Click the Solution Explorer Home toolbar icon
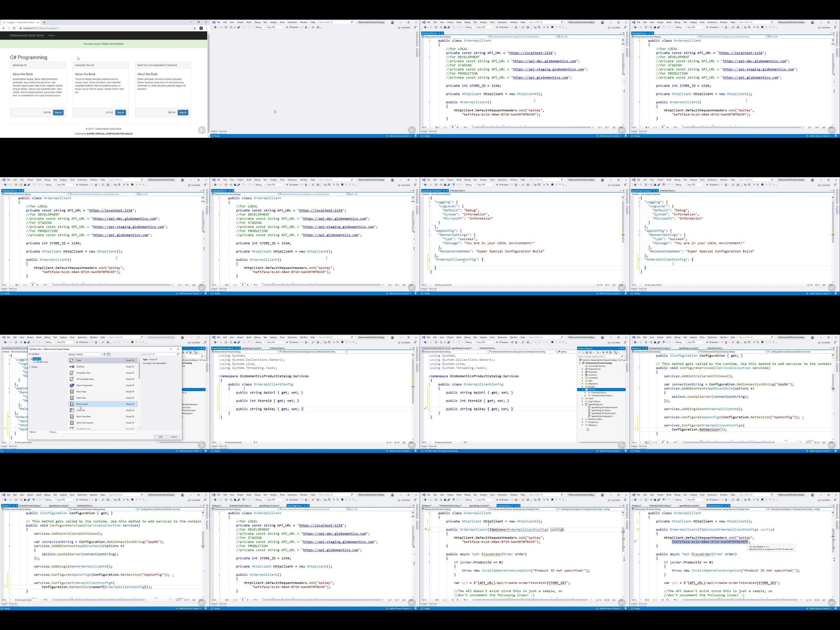Image resolution: width=840 pixels, height=630 pixels. (587, 352)
